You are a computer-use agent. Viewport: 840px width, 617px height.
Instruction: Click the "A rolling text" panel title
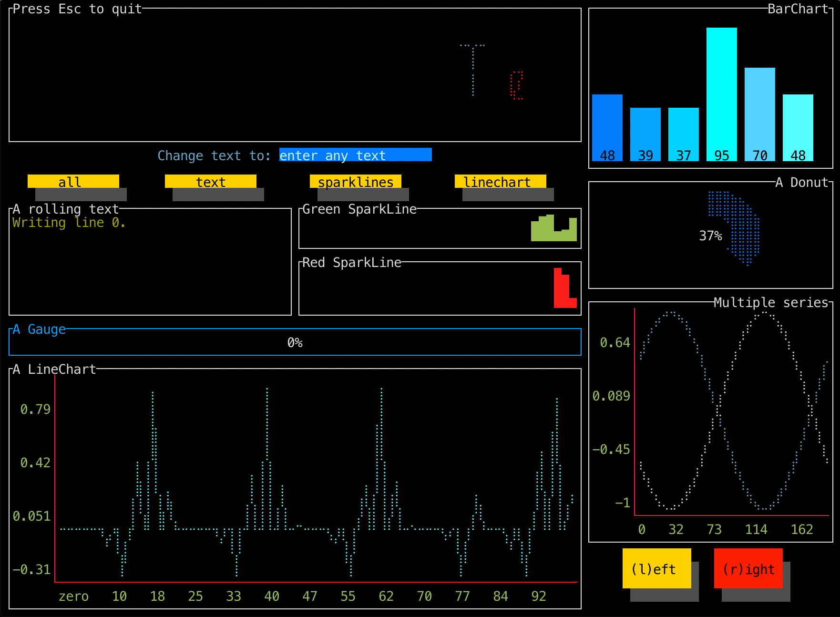pos(66,209)
